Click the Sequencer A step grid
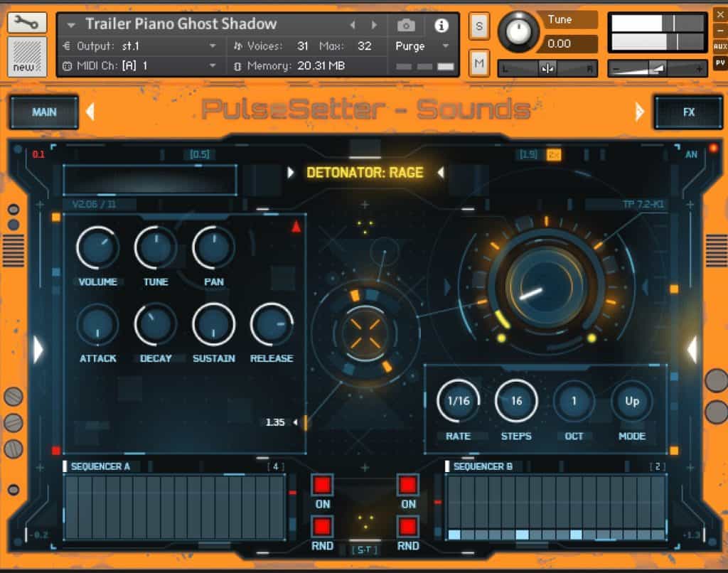The height and width of the screenshot is (573, 728). point(175,507)
